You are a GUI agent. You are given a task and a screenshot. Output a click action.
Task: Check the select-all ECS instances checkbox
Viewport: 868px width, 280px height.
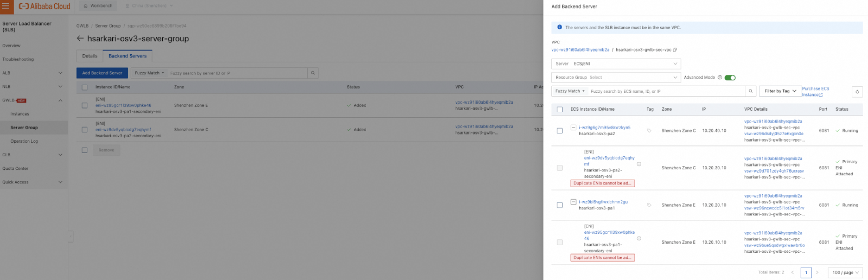point(560,110)
